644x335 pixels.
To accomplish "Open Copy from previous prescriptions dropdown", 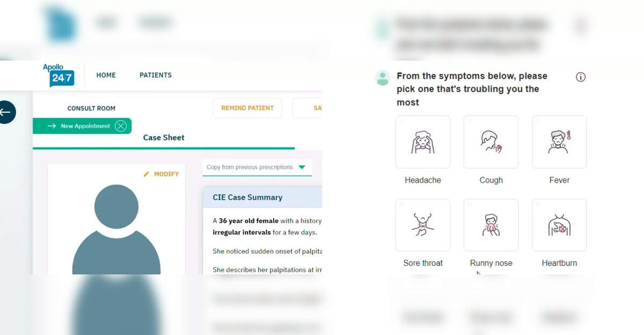I will coord(257,167).
